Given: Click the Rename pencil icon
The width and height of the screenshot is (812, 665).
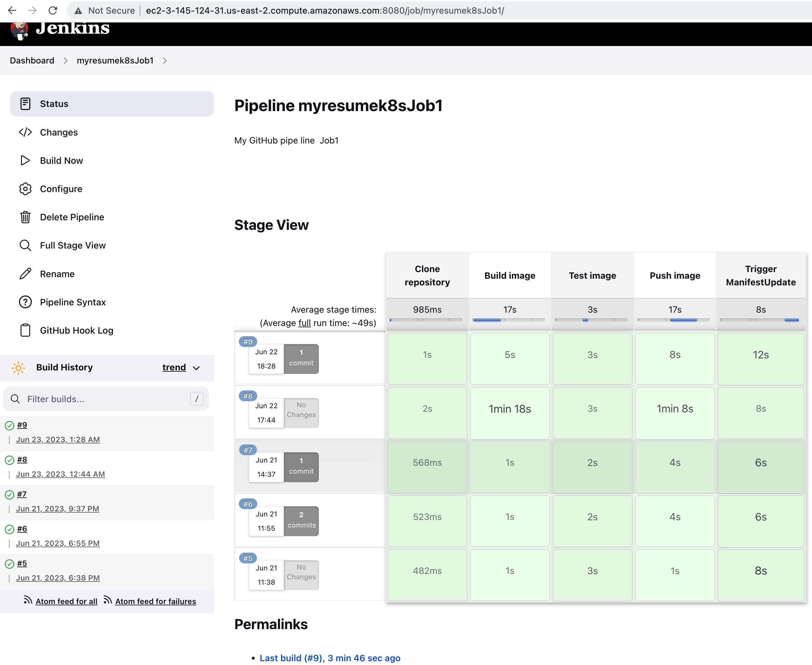Looking at the screenshot, I should [x=25, y=274].
